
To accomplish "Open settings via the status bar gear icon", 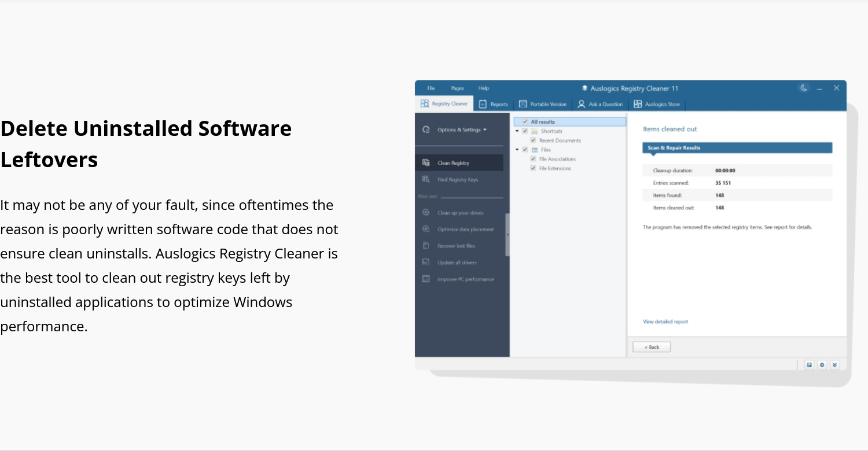I will click(x=822, y=365).
